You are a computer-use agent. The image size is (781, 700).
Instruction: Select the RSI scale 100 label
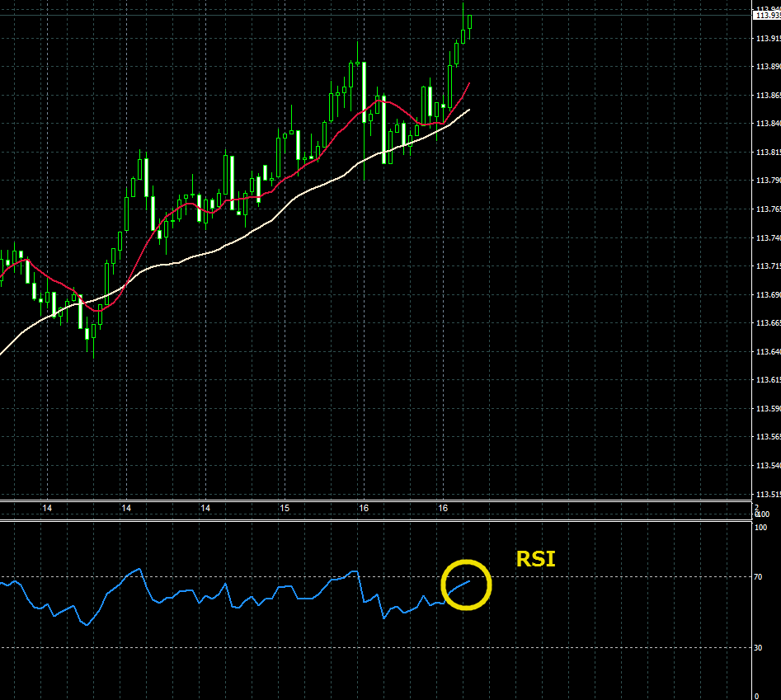tap(760, 527)
